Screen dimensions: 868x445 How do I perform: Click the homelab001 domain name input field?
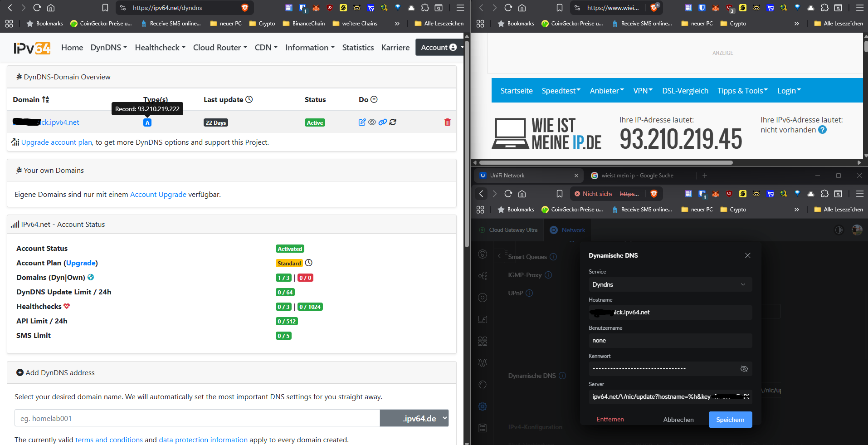pos(197,418)
